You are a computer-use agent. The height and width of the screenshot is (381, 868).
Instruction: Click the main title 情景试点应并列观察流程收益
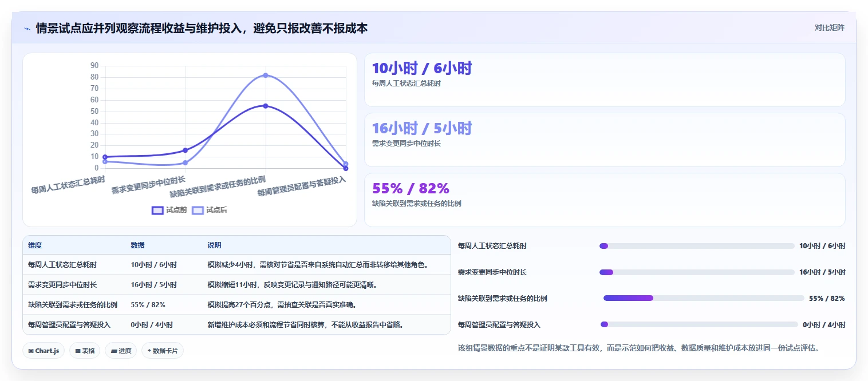[202, 28]
